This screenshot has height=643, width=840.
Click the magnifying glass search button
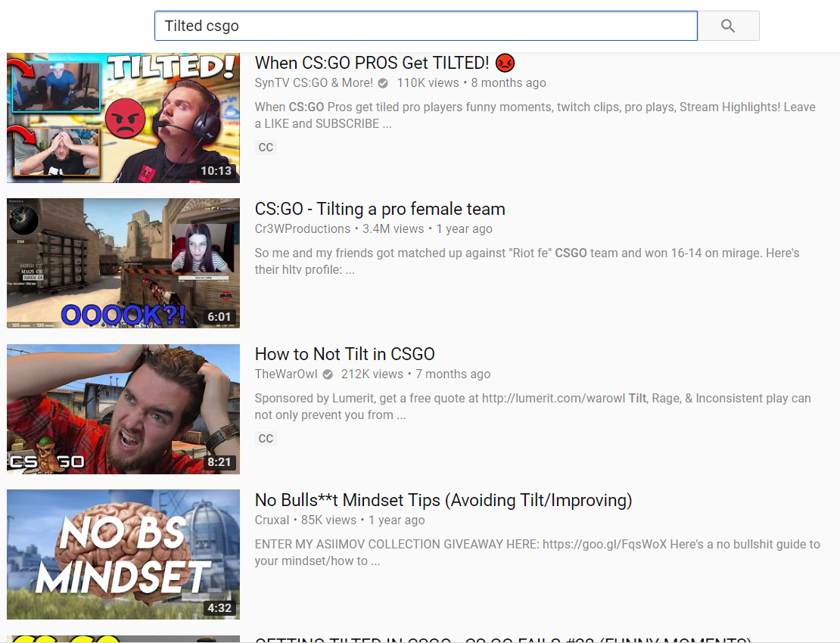click(728, 26)
